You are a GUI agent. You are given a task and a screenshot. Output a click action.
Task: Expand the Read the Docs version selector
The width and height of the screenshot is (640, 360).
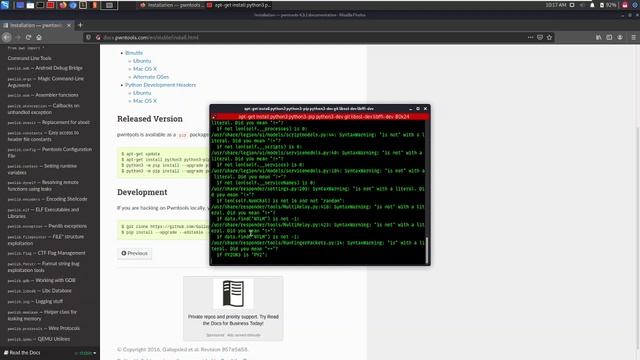(x=86, y=353)
